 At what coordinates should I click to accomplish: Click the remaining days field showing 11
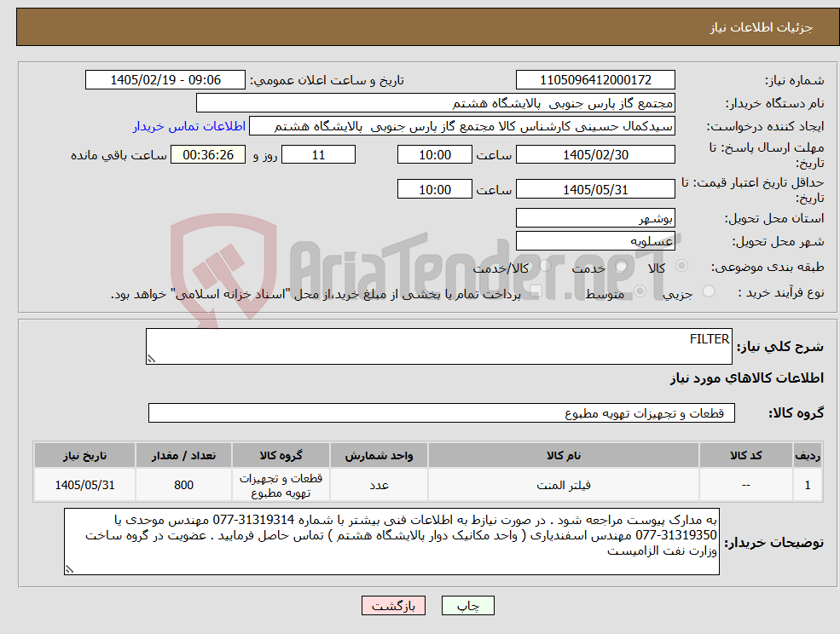318,155
